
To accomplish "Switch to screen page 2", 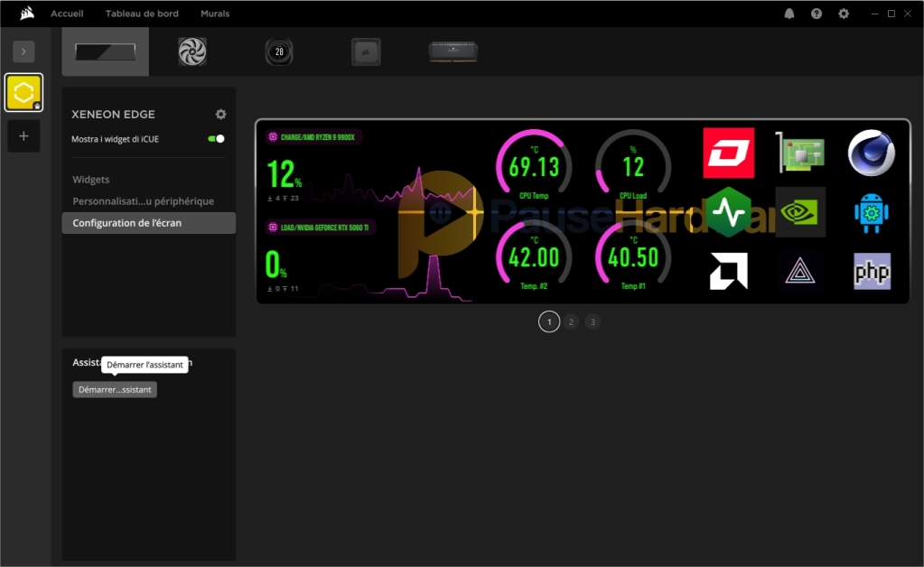I will tap(571, 321).
